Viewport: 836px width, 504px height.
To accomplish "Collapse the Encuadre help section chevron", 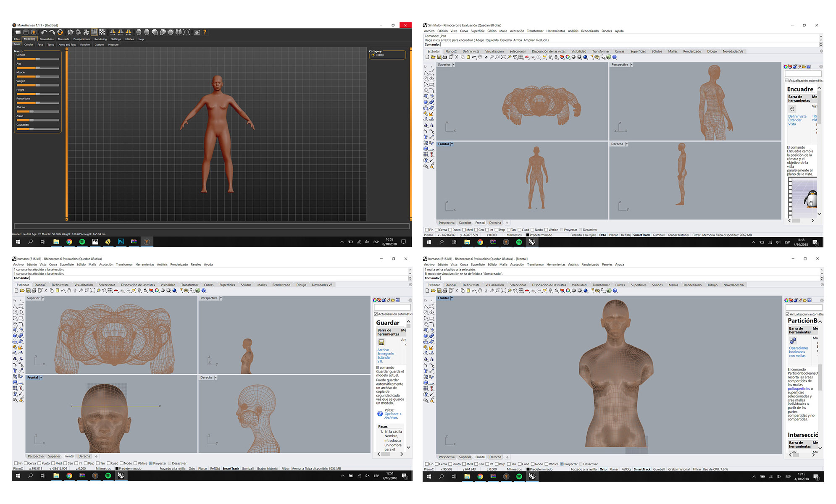I will pyautogui.click(x=819, y=88).
